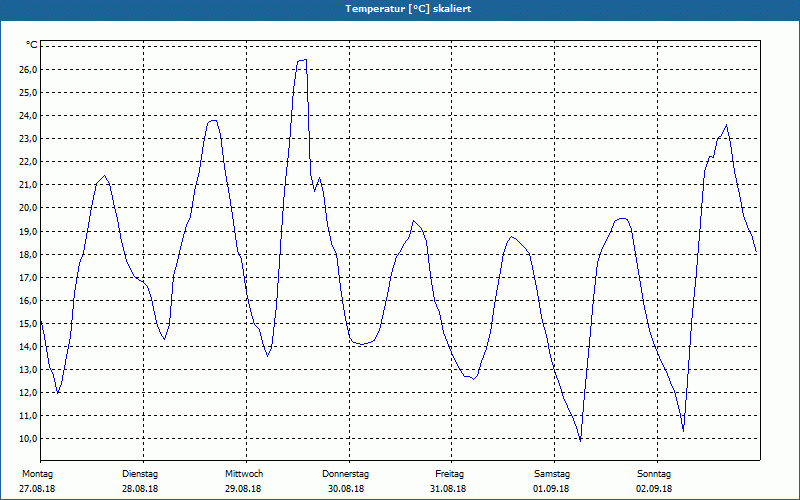Click the Dienstag day label
This screenshot has height=500, width=800.
pyautogui.click(x=140, y=474)
